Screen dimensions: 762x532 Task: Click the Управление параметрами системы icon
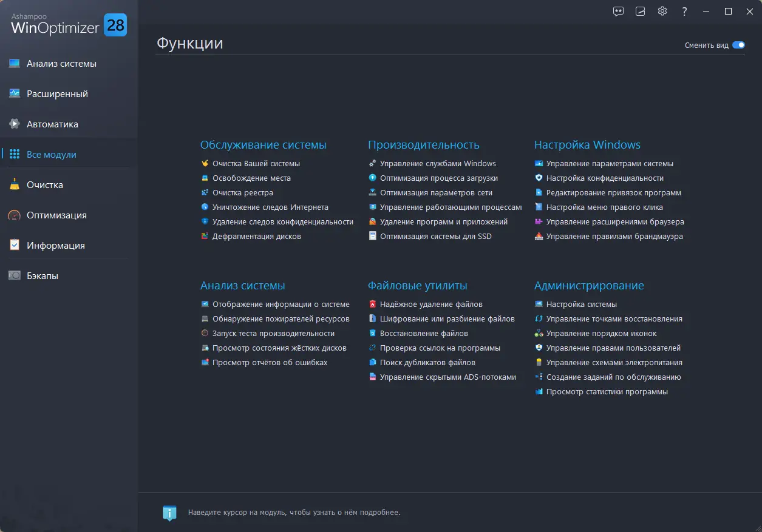539,164
